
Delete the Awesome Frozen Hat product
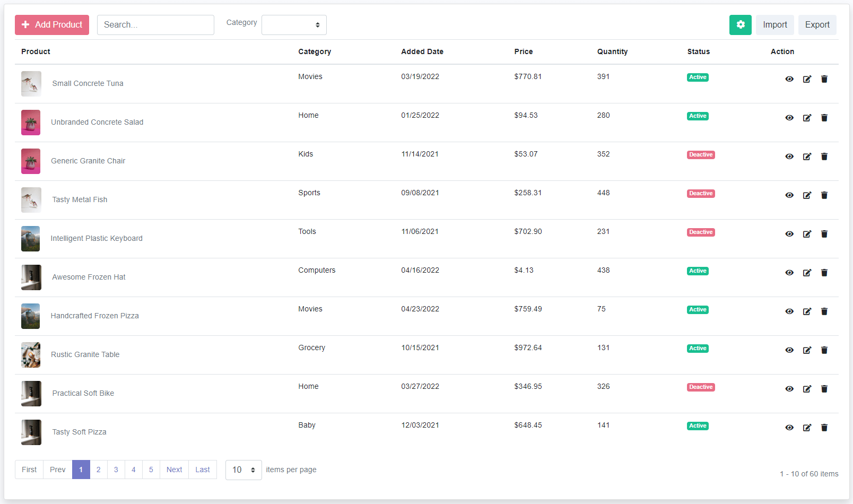[824, 273]
